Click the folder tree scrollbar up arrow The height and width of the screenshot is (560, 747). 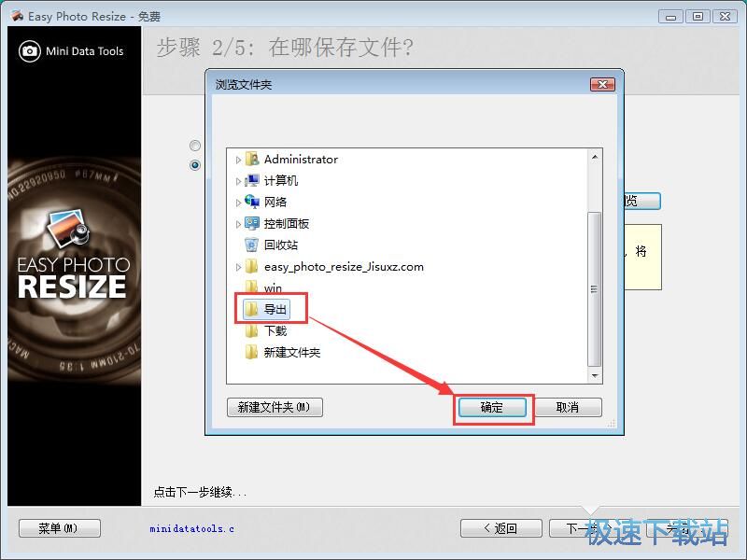point(595,157)
